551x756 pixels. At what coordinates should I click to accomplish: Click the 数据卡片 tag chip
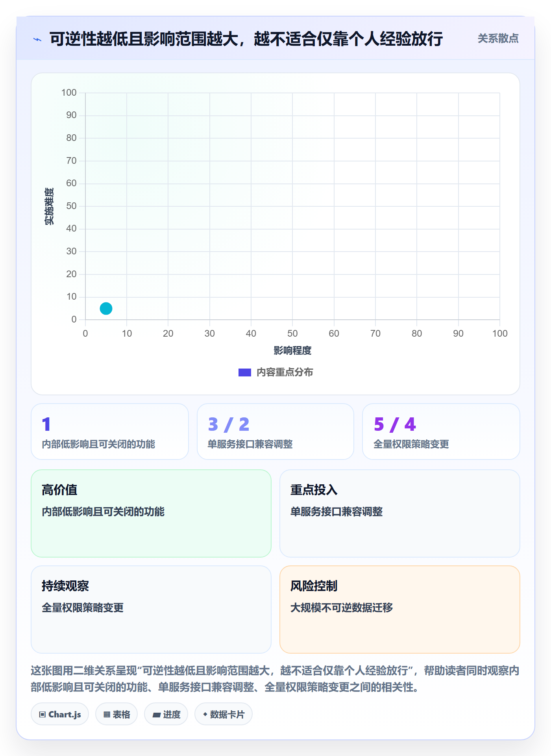[x=224, y=714]
